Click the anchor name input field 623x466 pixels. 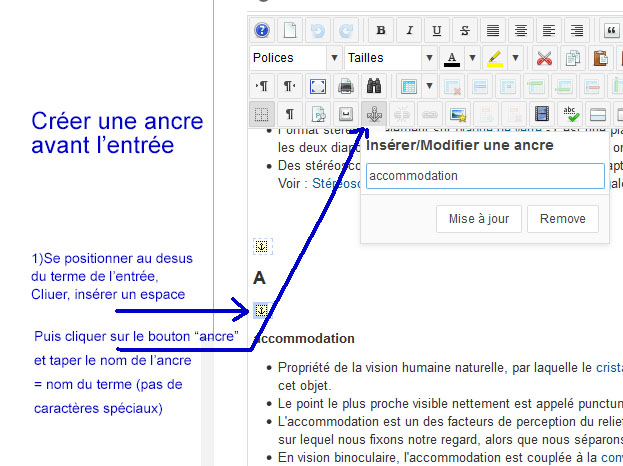point(485,176)
